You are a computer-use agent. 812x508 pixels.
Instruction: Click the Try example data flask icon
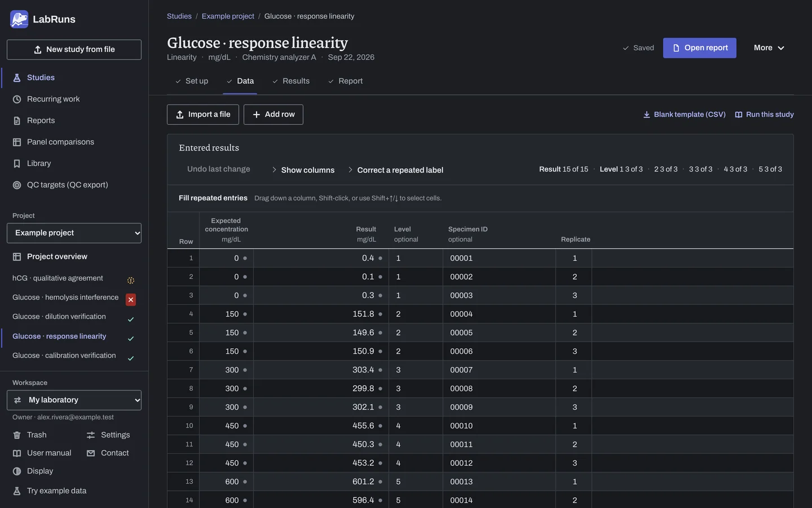click(x=17, y=491)
